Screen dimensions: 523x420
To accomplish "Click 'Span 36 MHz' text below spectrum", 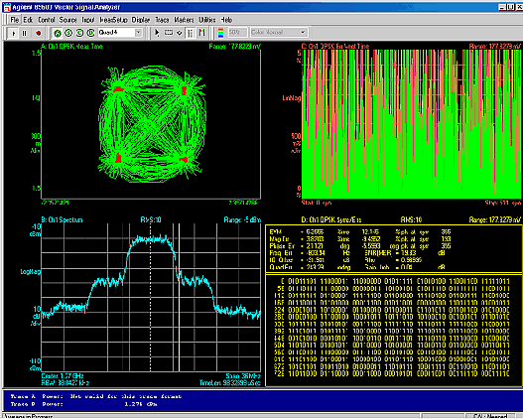I will click(243, 376).
